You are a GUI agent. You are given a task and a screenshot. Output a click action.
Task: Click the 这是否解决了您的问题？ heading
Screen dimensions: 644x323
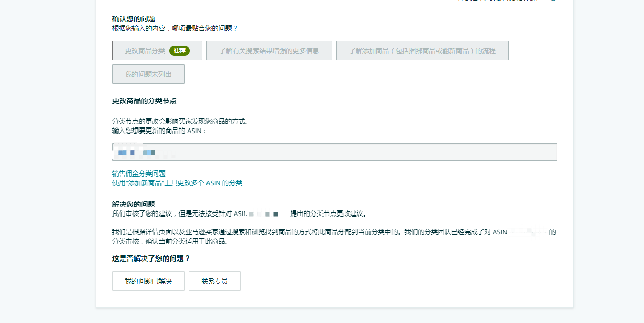pos(151,259)
